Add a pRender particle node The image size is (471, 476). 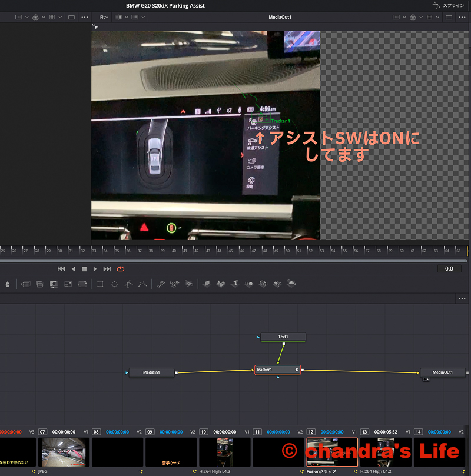tap(189, 284)
